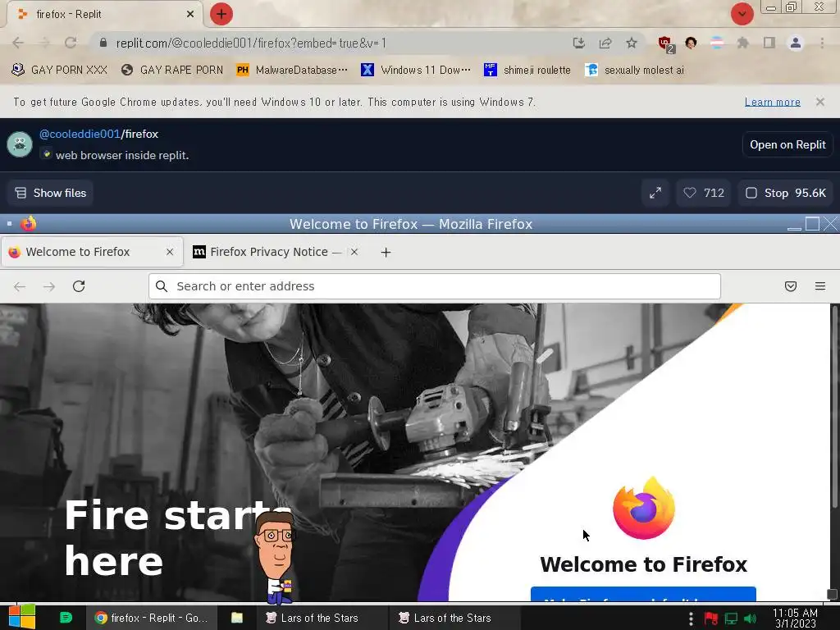This screenshot has height=630, width=840.
Task: Click Firefox Search or enter address field
Action: [435, 286]
